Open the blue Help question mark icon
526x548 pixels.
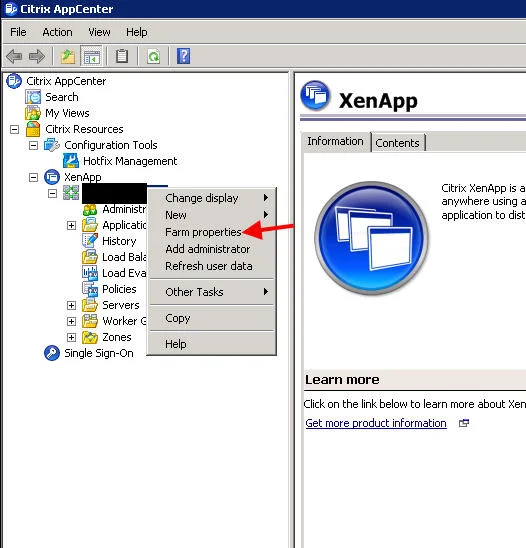(183, 56)
